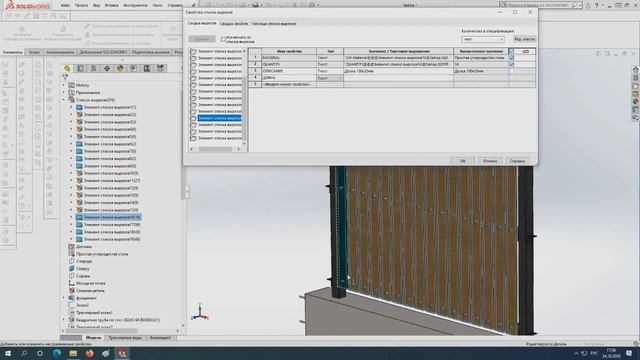This screenshot has height=360, width=640.
Task: Open the ConfigurationManager tab icon
Action: (x=93, y=68)
